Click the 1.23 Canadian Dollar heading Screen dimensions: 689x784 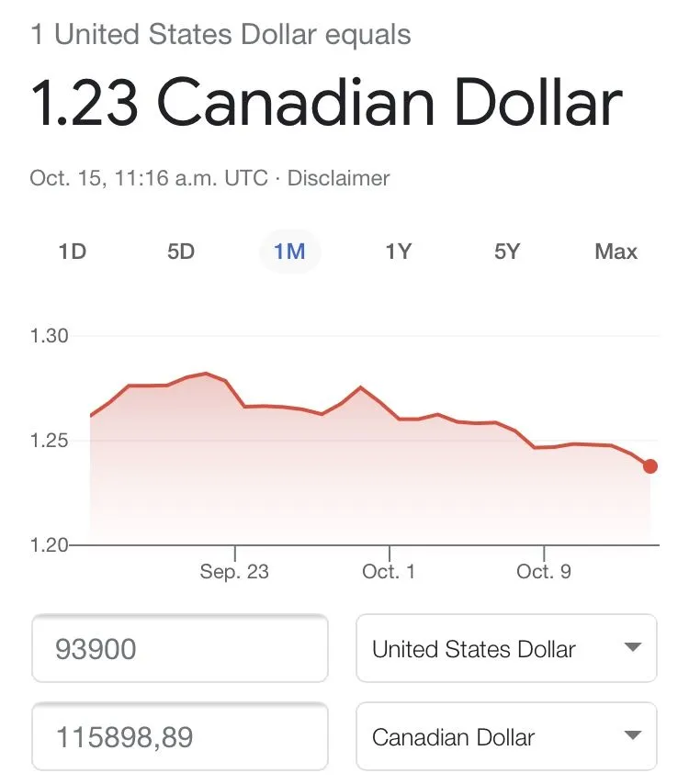pos(326,103)
